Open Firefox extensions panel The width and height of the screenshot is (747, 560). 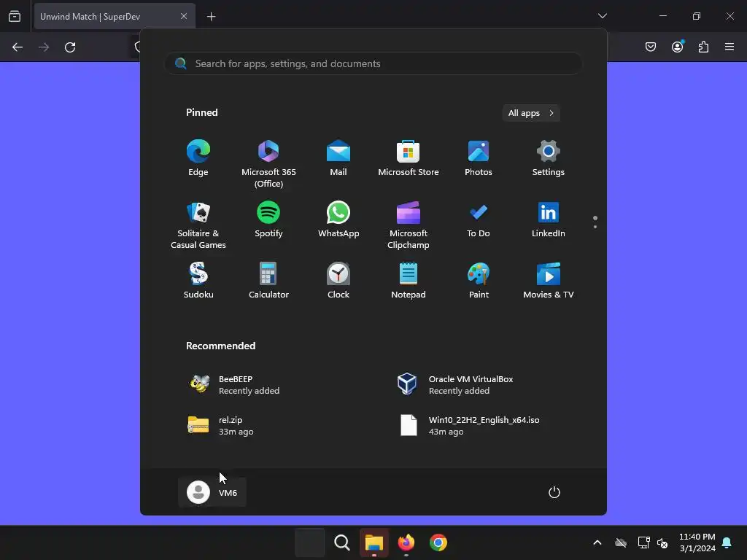point(703,47)
